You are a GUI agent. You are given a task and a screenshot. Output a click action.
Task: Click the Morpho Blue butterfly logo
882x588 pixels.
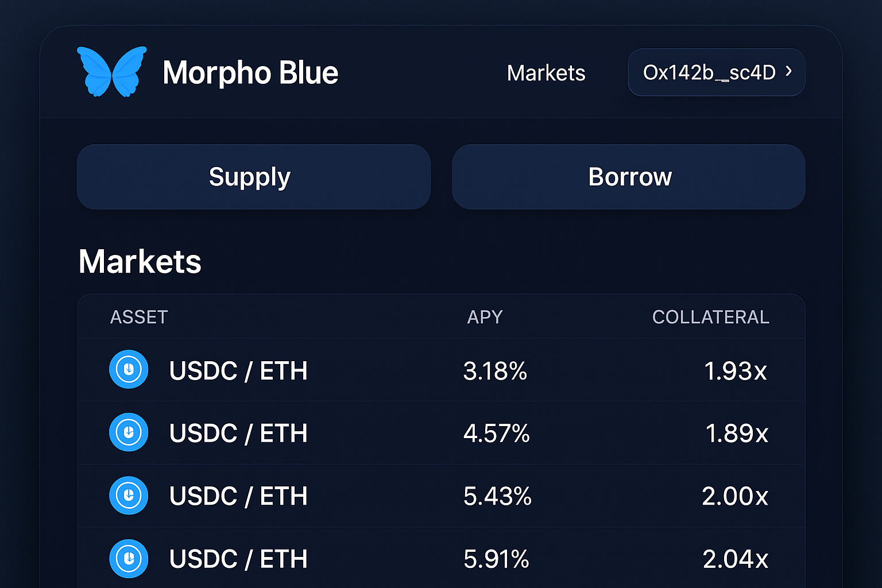pos(112,72)
